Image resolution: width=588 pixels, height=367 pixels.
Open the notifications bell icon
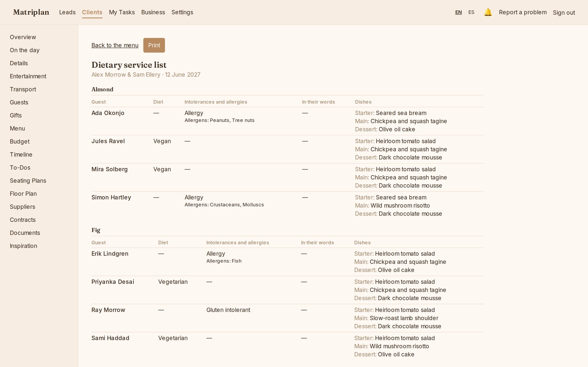(x=488, y=12)
